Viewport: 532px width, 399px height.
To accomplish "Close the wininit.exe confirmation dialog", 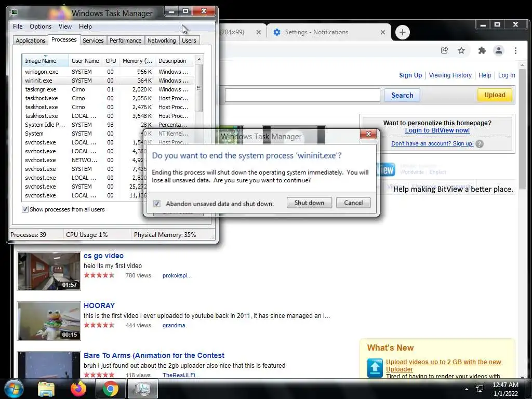I will 368,134.
